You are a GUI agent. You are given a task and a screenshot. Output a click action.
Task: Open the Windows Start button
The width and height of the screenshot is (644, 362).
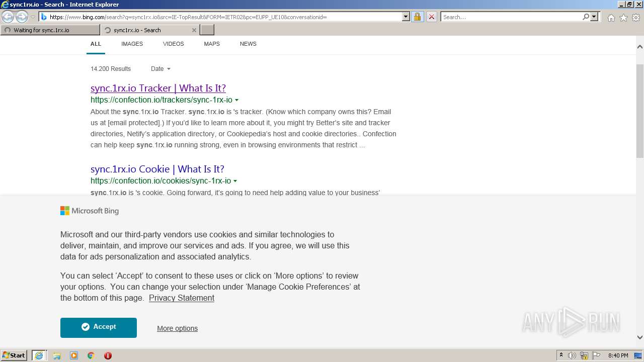(x=14, y=355)
